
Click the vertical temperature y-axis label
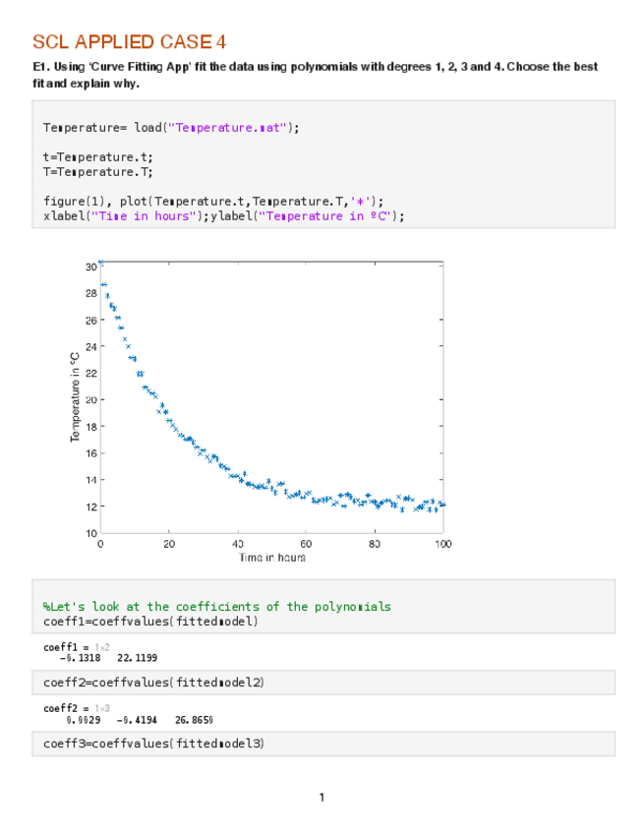coord(76,397)
